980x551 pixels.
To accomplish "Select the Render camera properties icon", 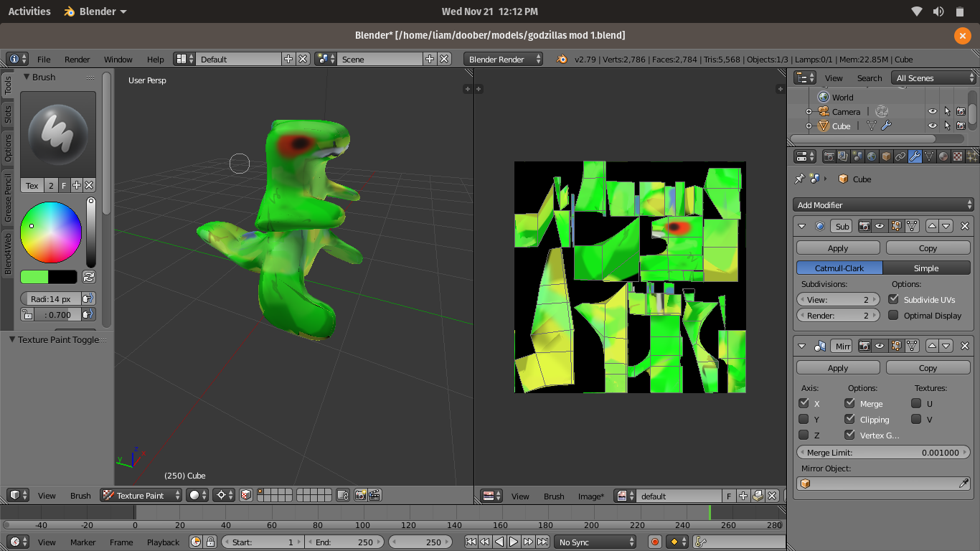I will coord(829,156).
